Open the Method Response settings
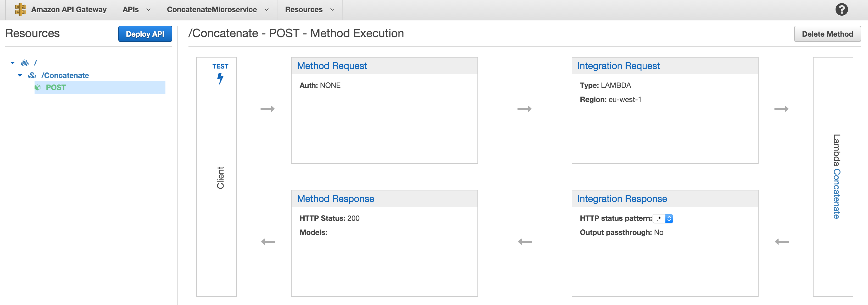 pos(335,199)
